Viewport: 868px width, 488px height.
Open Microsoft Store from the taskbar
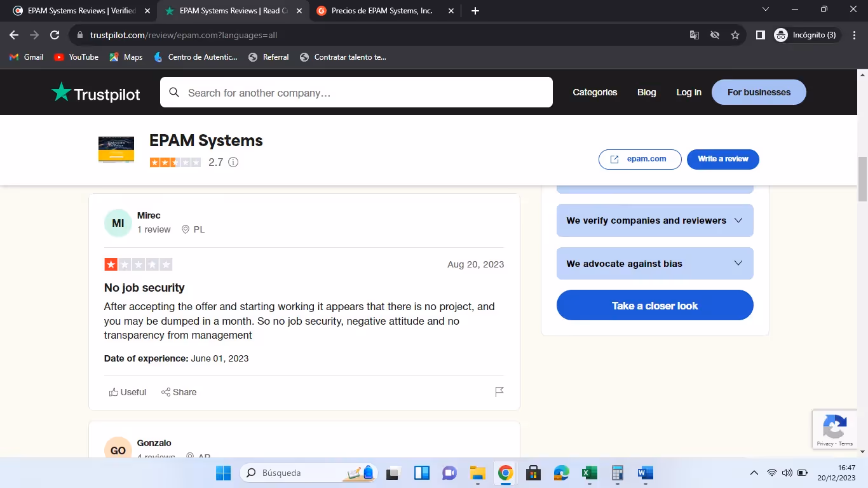click(533, 473)
